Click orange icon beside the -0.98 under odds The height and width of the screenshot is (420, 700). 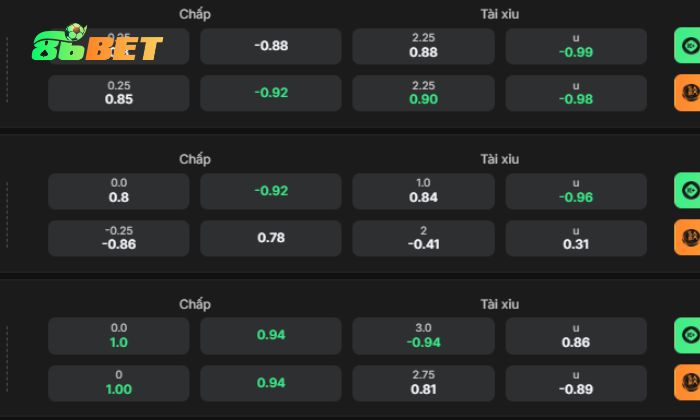click(x=688, y=93)
